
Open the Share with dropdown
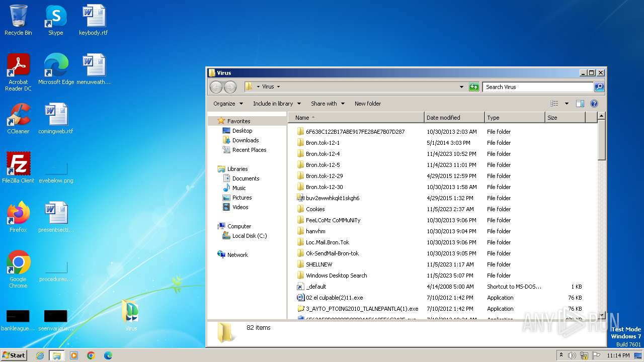(328, 104)
